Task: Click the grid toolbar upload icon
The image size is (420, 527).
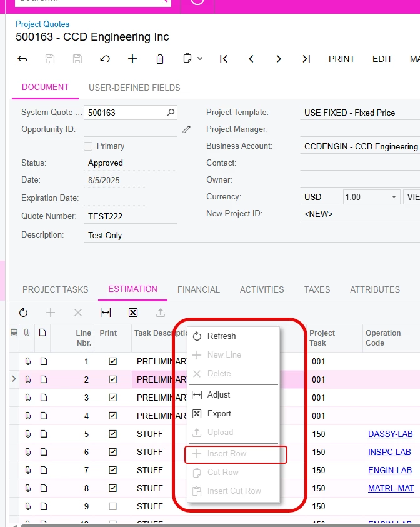Action: pyautogui.click(x=161, y=313)
